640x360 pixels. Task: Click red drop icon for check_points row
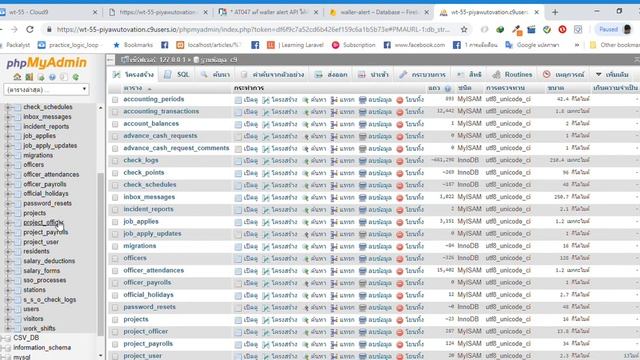click(400, 173)
